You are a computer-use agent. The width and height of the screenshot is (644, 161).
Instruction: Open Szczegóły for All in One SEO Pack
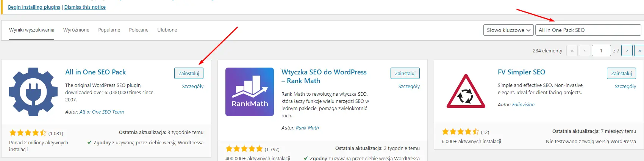click(193, 87)
